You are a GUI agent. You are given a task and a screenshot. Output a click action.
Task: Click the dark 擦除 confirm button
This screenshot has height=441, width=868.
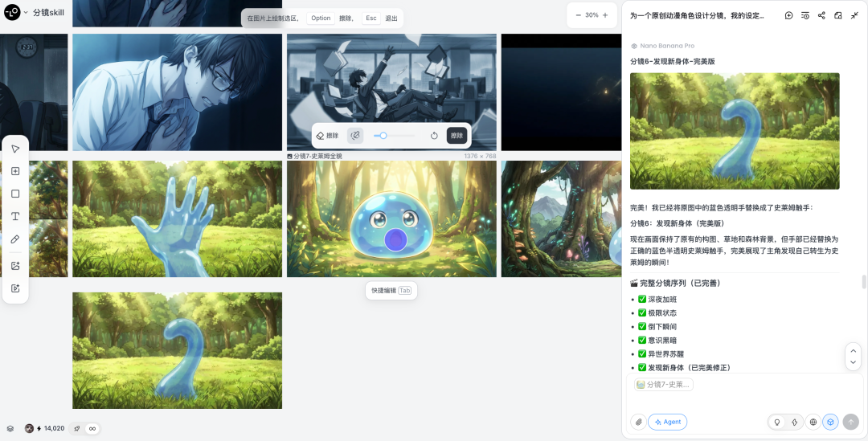click(457, 136)
